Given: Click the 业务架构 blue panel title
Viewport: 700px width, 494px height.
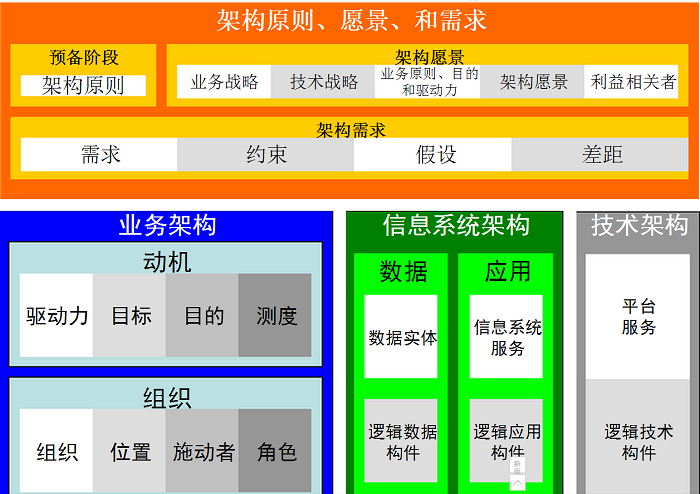Looking at the screenshot, I should (167, 225).
